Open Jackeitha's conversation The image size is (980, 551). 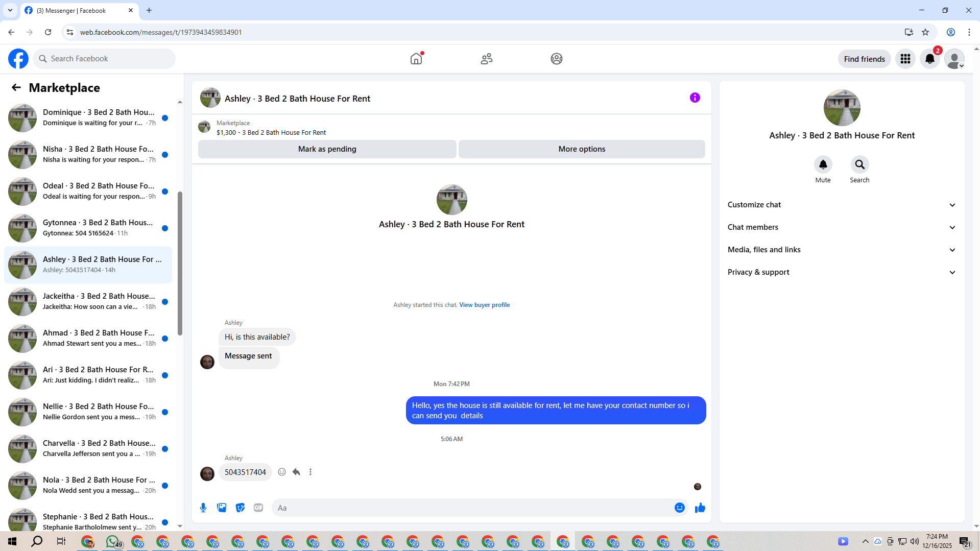tap(88, 301)
